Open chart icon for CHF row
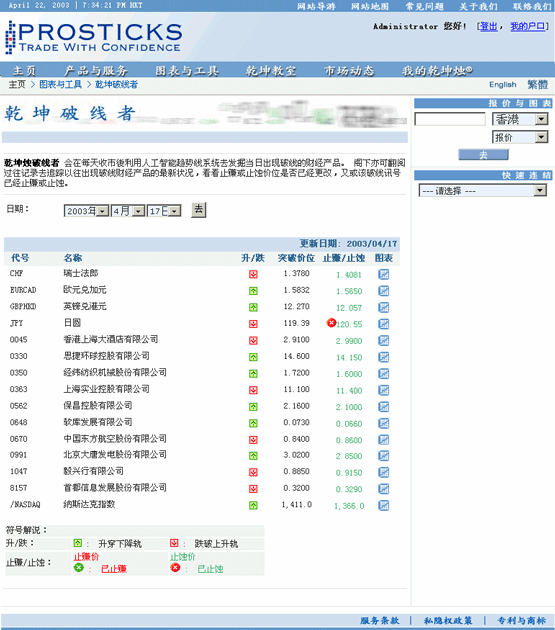 (x=384, y=274)
